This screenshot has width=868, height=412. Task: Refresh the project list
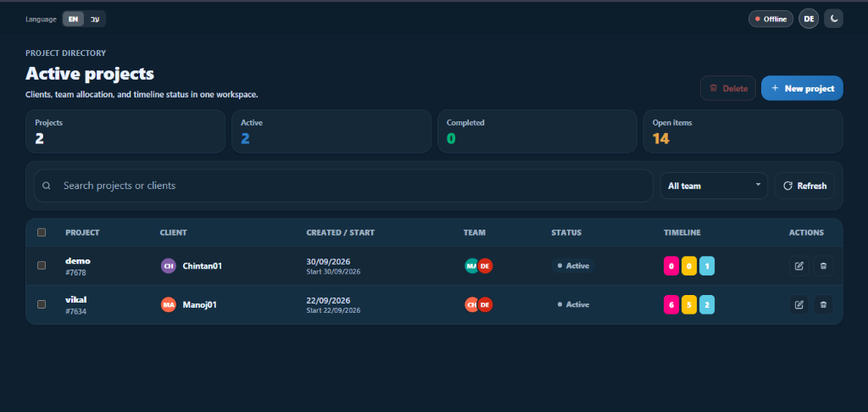[x=804, y=186]
